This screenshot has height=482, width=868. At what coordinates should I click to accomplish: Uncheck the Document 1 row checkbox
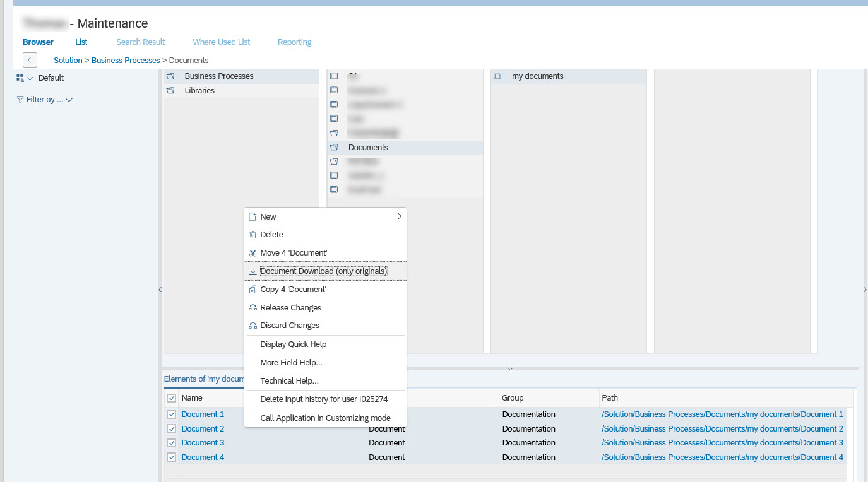(171, 414)
